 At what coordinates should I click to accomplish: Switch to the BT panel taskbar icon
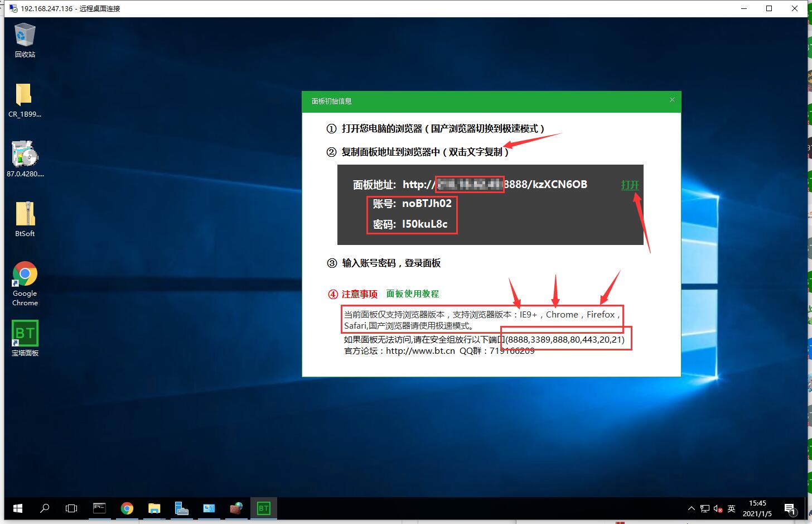pyautogui.click(x=264, y=508)
